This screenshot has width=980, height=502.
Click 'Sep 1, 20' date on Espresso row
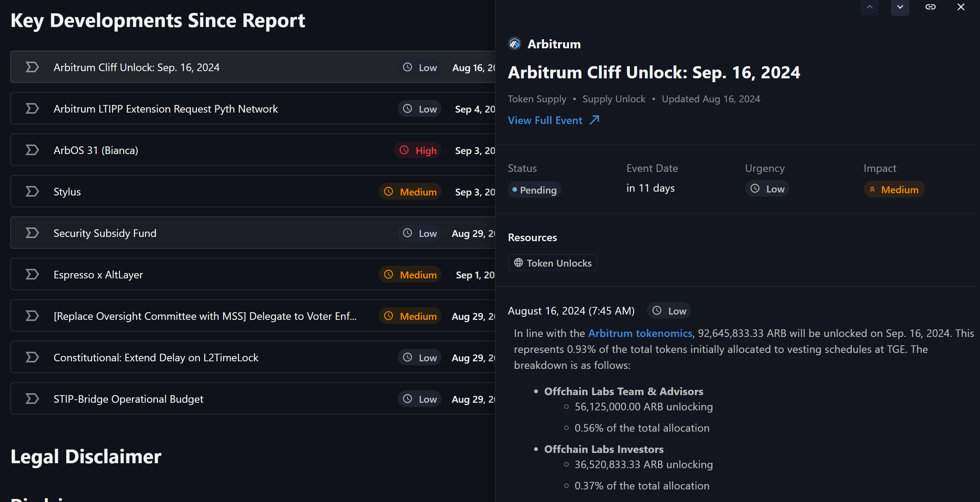coord(475,275)
